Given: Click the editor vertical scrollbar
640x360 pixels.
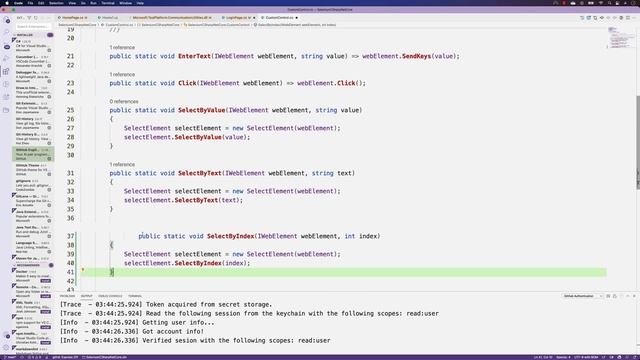Looking at the screenshot, I should coord(637,142).
